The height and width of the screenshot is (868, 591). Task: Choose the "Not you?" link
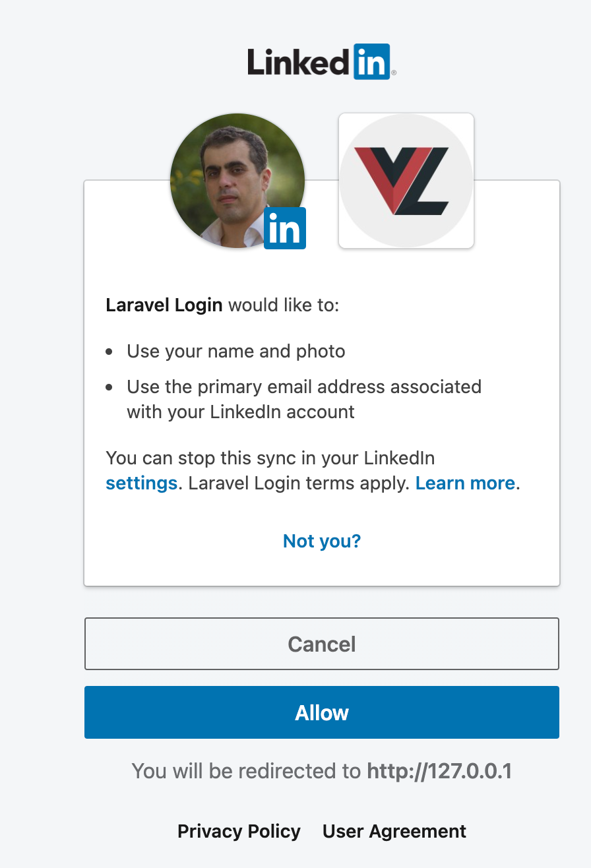(x=322, y=541)
